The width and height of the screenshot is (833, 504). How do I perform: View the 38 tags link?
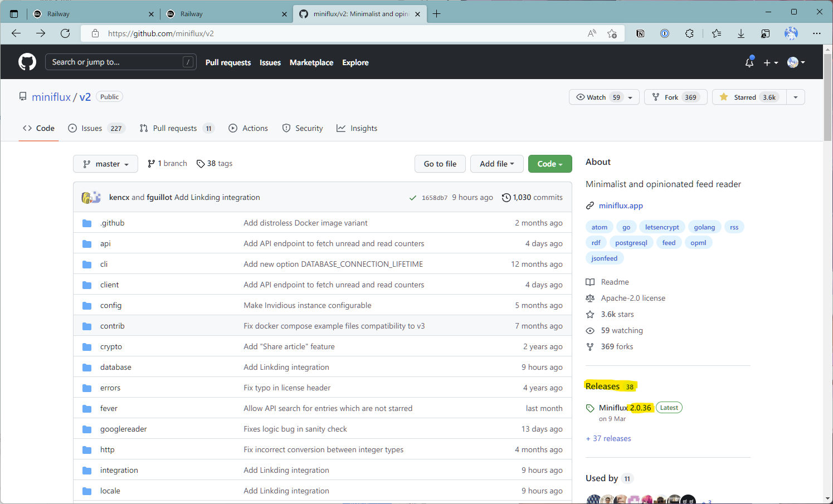tap(215, 163)
